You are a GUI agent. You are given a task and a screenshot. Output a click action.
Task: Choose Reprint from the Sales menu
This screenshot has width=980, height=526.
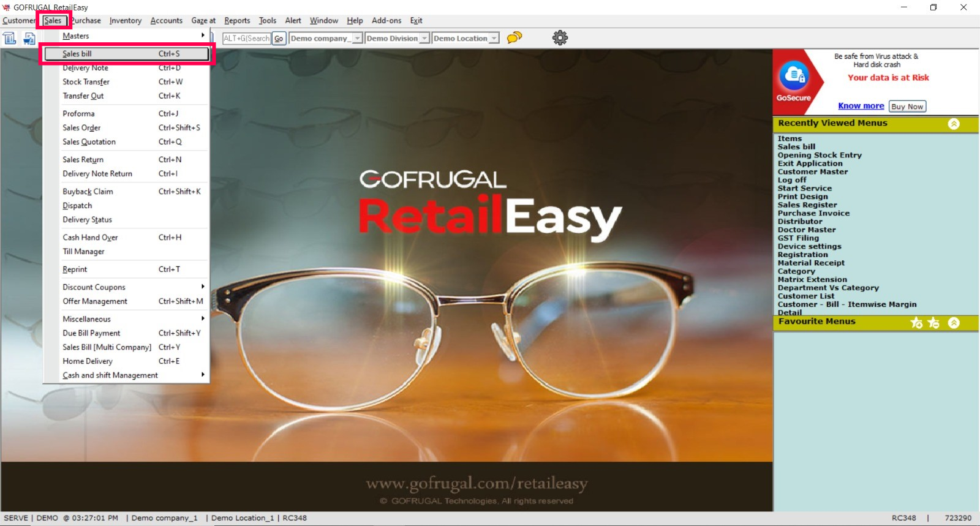coord(127,269)
